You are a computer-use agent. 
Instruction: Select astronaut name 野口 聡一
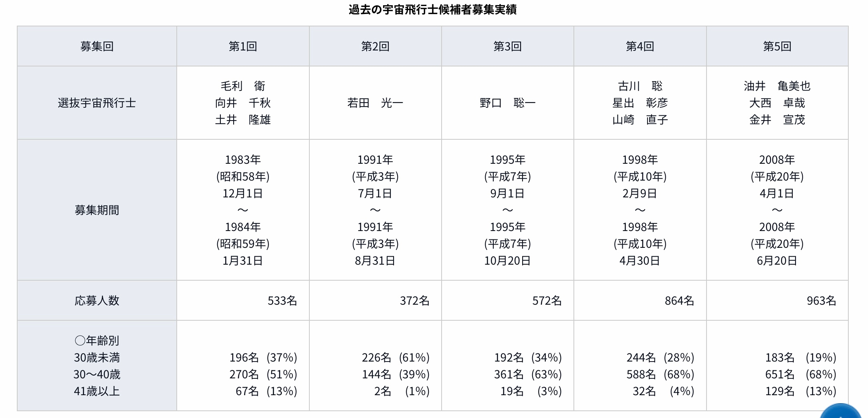507,103
